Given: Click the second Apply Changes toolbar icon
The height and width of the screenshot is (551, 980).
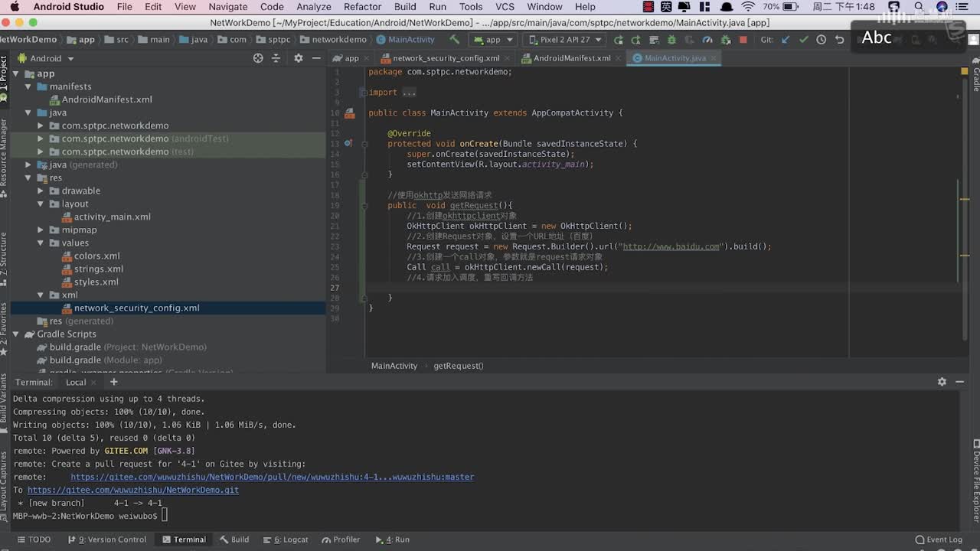Looking at the screenshot, I should tap(635, 39).
